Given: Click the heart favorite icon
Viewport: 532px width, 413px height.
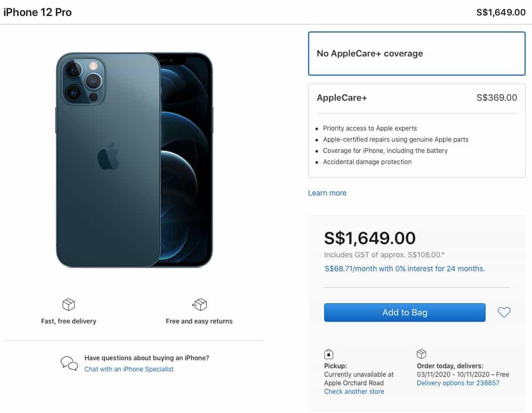Looking at the screenshot, I should 504,312.
